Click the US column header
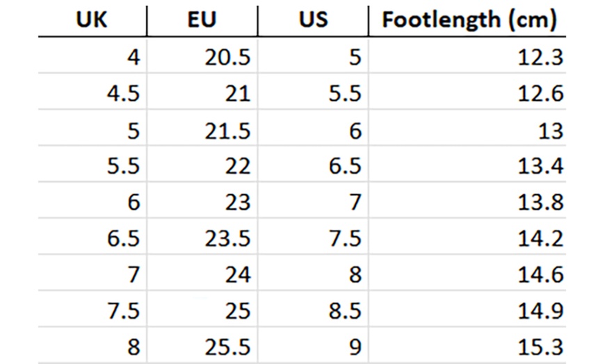Viewport: 605px width, 364px height. [313, 21]
